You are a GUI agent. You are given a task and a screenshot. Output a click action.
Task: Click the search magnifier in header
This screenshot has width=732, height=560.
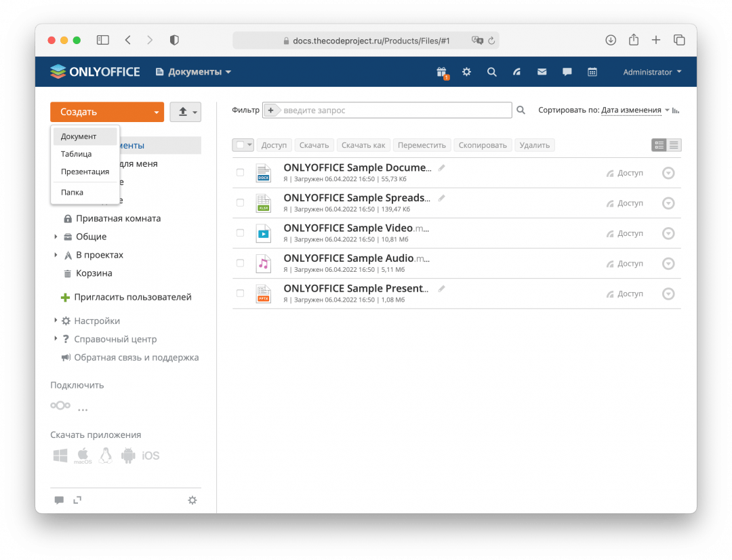pos(492,72)
